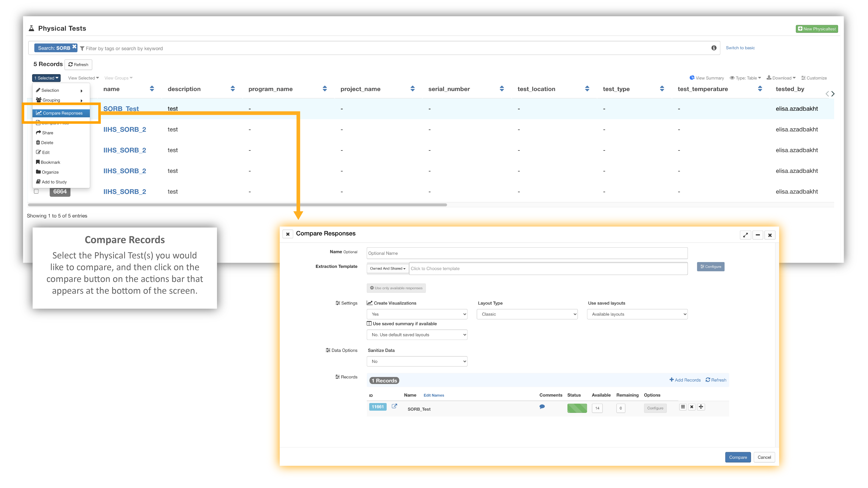Sort table by name column arrows
Viewport: 868px width, 488px height.
click(152, 89)
